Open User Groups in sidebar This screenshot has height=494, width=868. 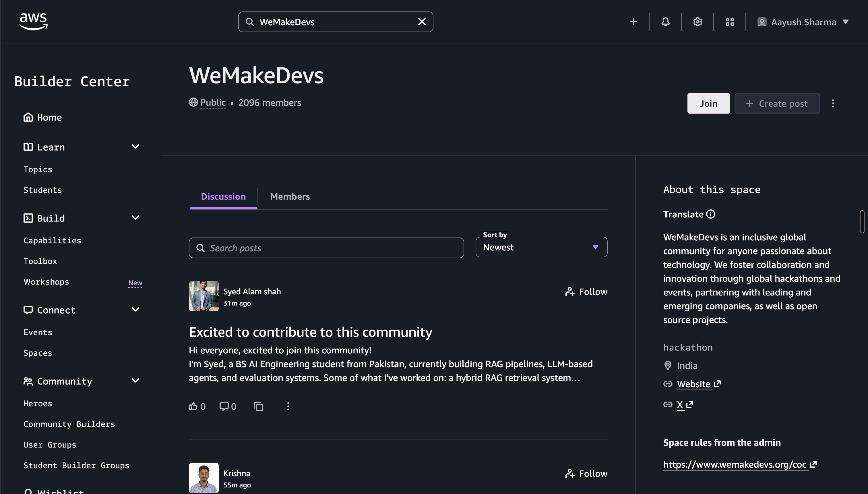(50, 445)
